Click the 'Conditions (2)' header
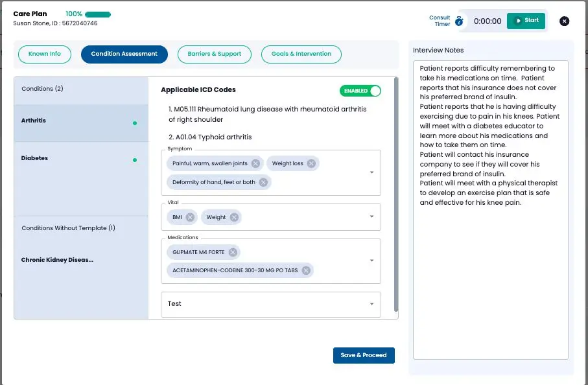The width and height of the screenshot is (588, 385). (x=42, y=89)
